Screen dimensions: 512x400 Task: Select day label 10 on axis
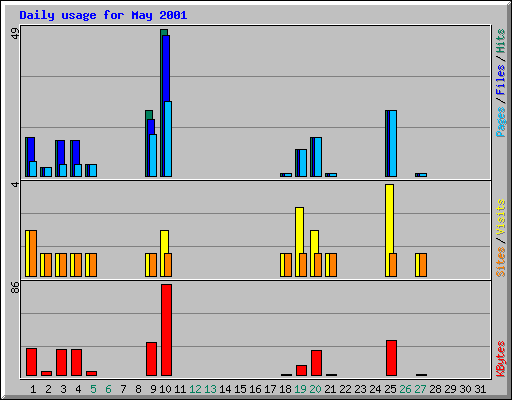[x=165, y=389]
